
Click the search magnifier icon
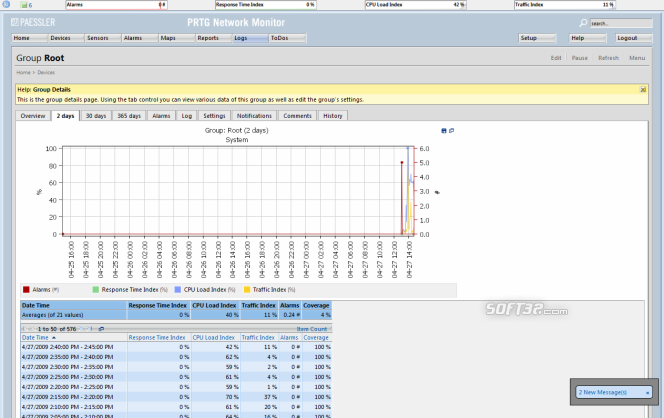pyautogui.click(x=583, y=23)
